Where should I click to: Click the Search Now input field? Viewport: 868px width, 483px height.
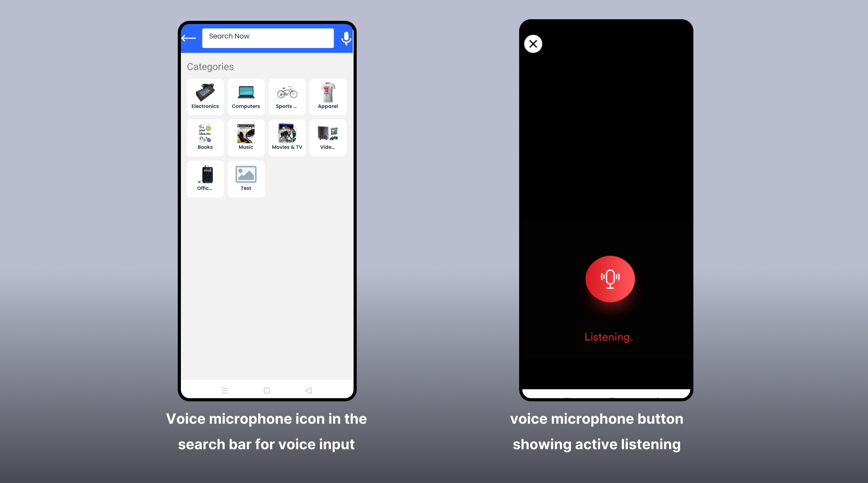tap(268, 38)
